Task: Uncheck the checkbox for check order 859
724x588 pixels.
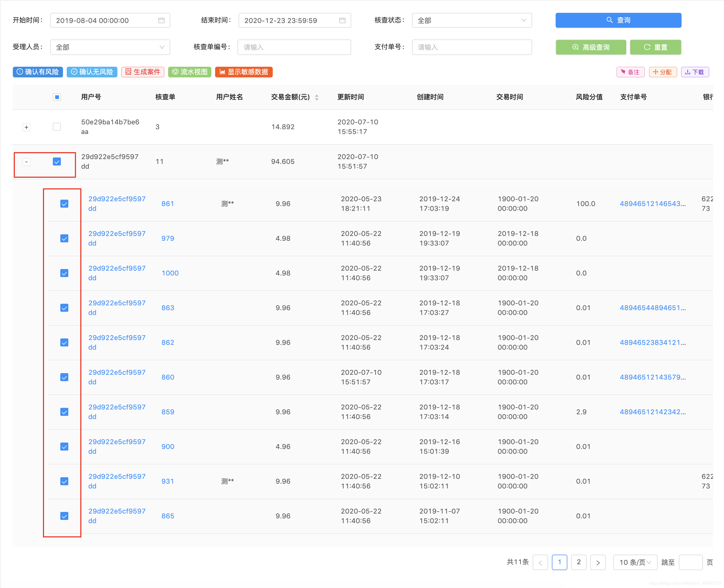Action: [64, 412]
